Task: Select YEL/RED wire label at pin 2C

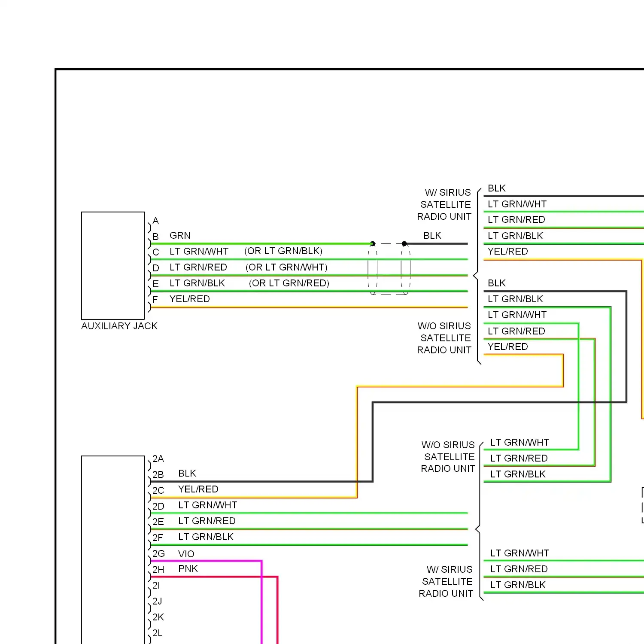Action: click(198, 489)
